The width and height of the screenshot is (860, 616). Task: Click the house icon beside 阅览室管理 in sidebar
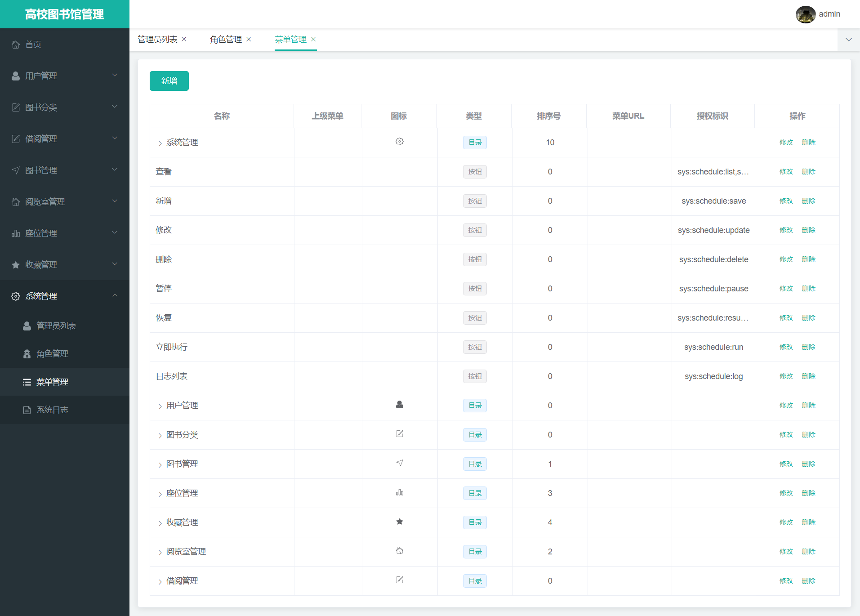16,202
